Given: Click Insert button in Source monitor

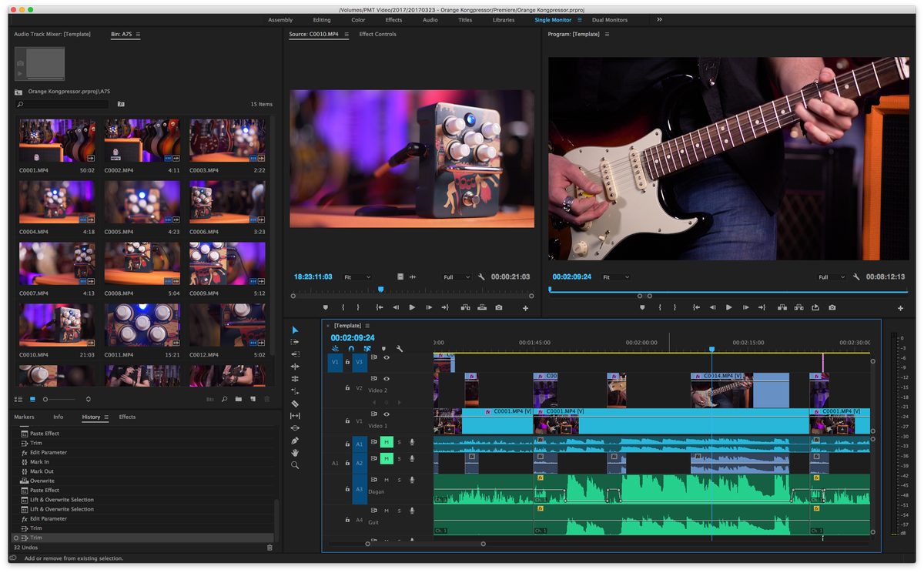Looking at the screenshot, I should [x=465, y=307].
